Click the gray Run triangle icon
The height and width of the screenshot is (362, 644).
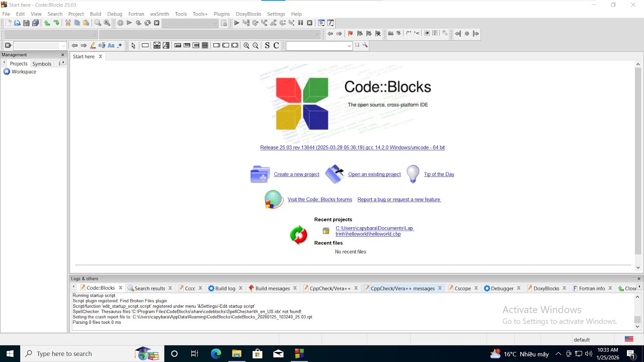pos(129,23)
